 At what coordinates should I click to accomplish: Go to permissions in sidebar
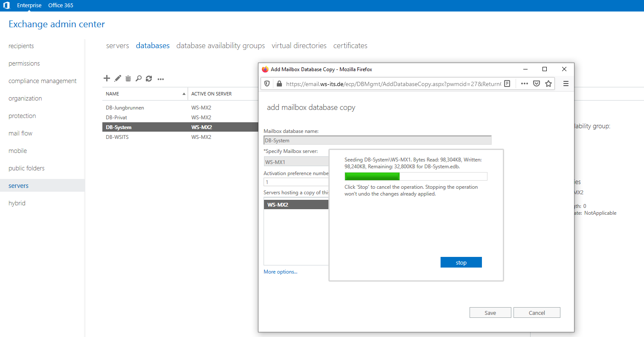pyautogui.click(x=24, y=63)
